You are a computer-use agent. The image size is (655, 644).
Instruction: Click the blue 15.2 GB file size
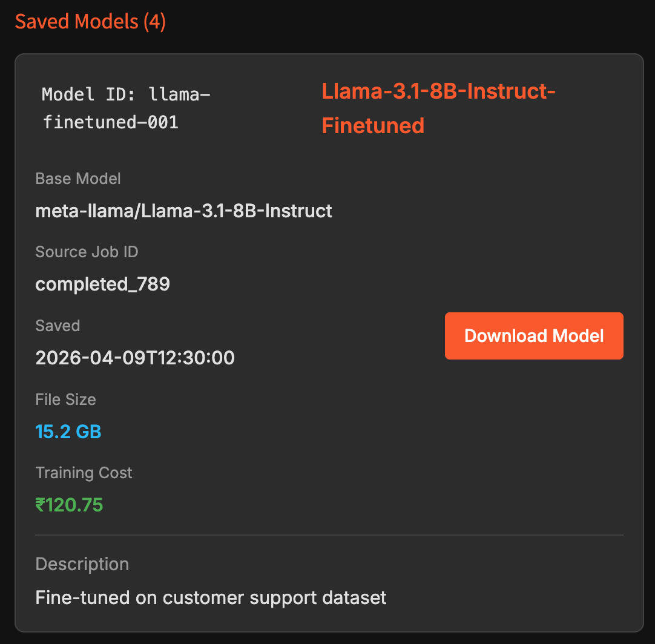[x=68, y=432]
